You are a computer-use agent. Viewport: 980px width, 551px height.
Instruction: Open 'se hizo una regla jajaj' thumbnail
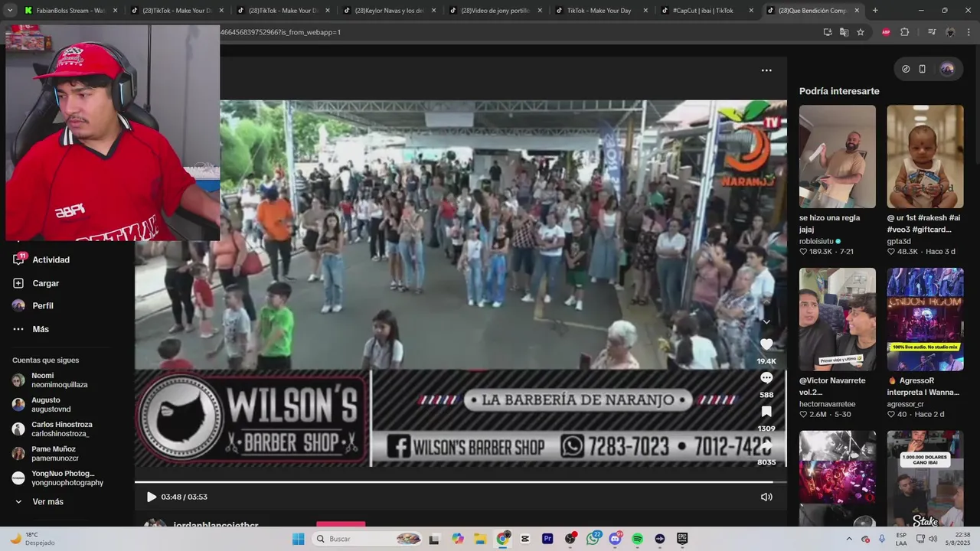[x=837, y=156]
